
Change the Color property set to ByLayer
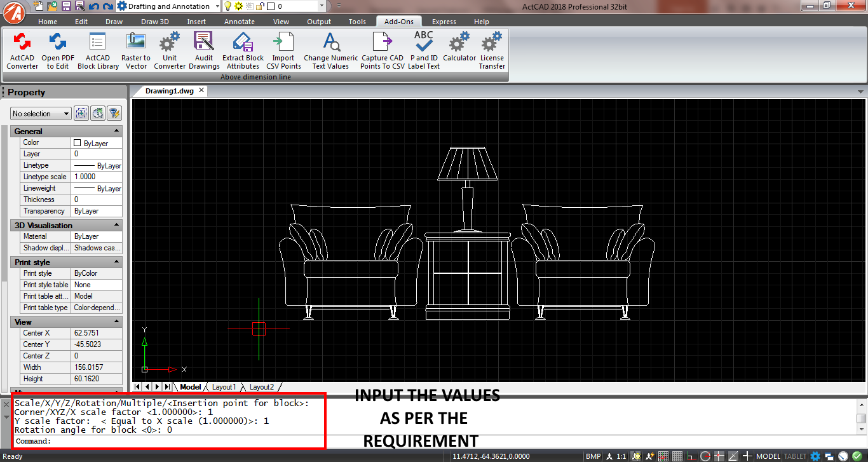pyautogui.click(x=97, y=142)
